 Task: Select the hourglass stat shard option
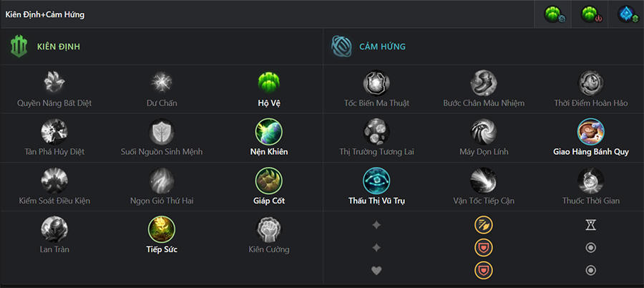590,225
